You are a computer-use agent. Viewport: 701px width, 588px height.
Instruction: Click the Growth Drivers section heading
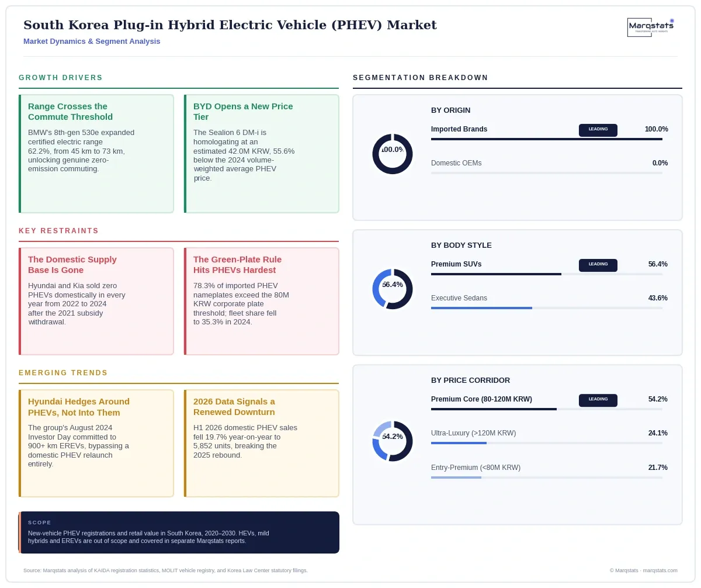(61, 78)
